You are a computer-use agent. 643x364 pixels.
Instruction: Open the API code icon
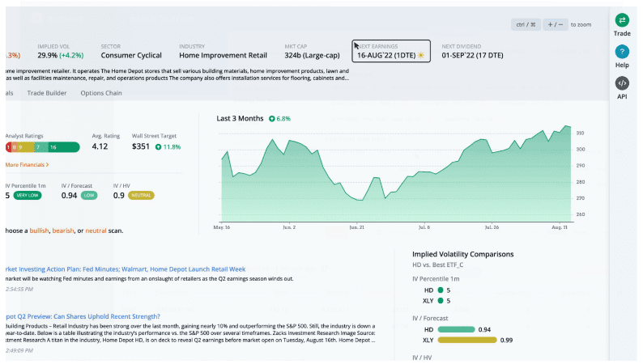pyautogui.click(x=622, y=83)
